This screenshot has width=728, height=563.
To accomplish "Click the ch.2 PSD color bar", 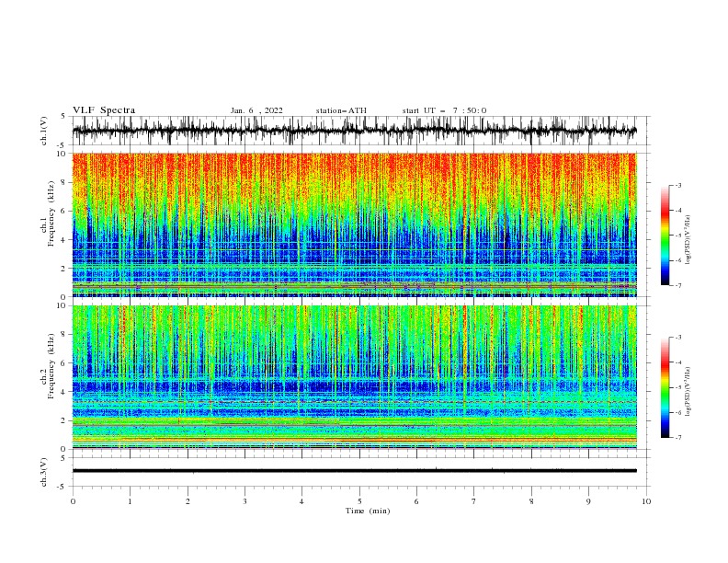I will coord(665,387).
